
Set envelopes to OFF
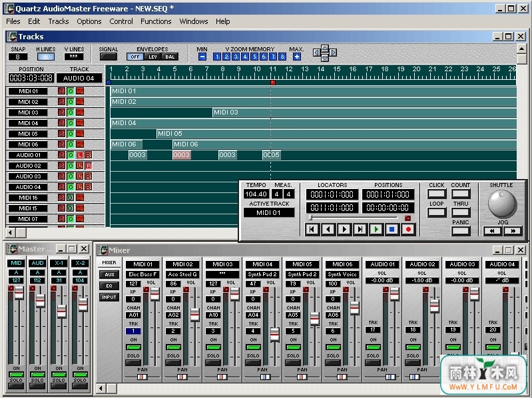click(135, 57)
